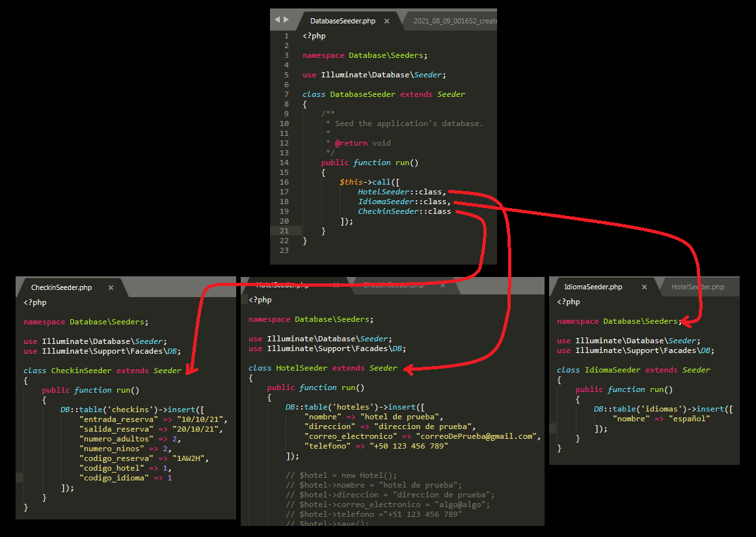Click line number 16 in the gutter
Screen dimensions: 756x537
click(284, 182)
